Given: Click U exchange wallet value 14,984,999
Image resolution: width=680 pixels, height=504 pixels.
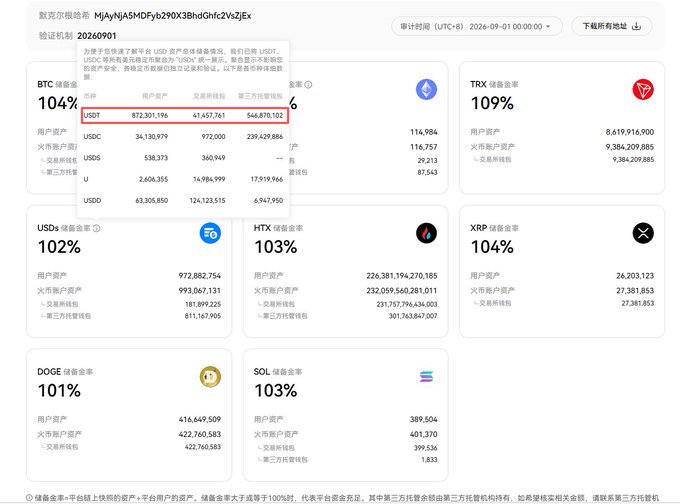Looking at the screenshot, I should [209, 179].
